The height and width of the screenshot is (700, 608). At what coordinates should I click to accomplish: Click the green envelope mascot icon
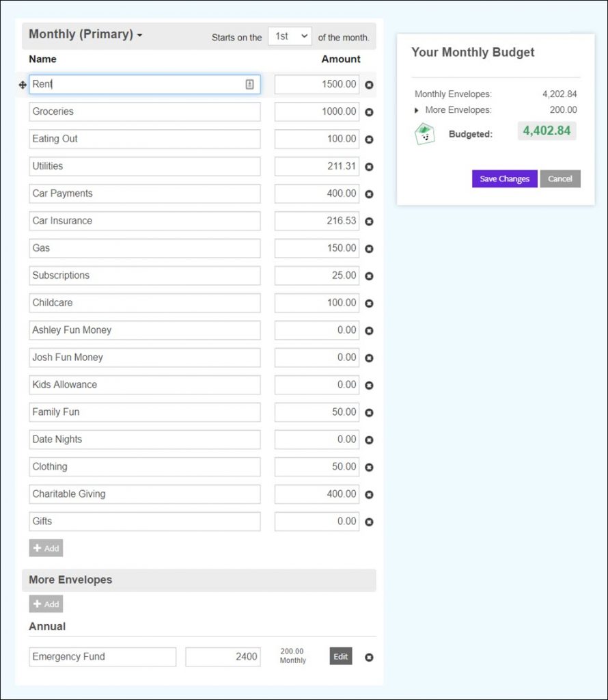click(x=424, y=134)
